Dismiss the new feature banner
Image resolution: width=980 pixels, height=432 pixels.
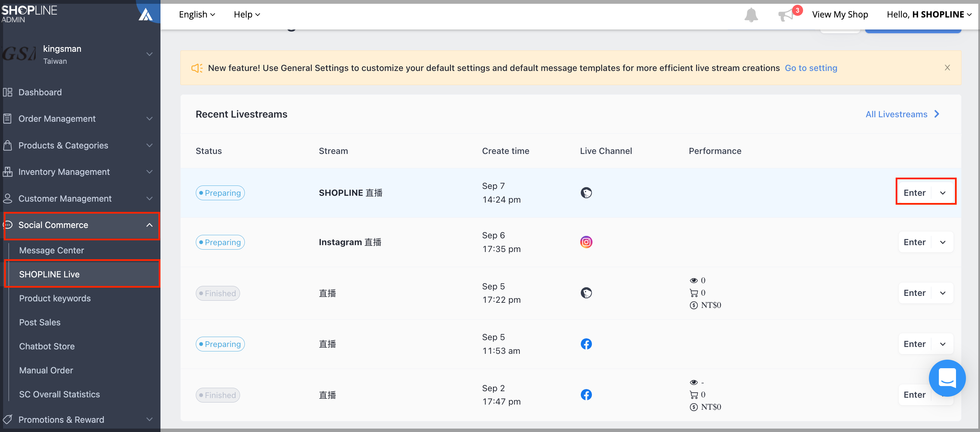(947, 68)
